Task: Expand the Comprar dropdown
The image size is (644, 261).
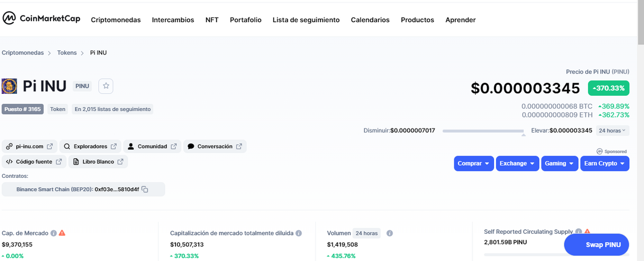Action: (474, 163)
